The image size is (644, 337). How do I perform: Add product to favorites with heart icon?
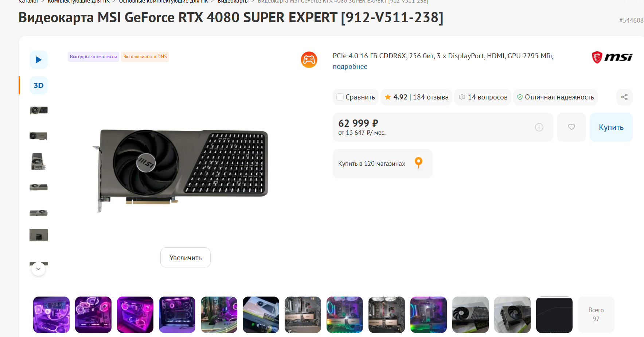click(x=571, y=127)
